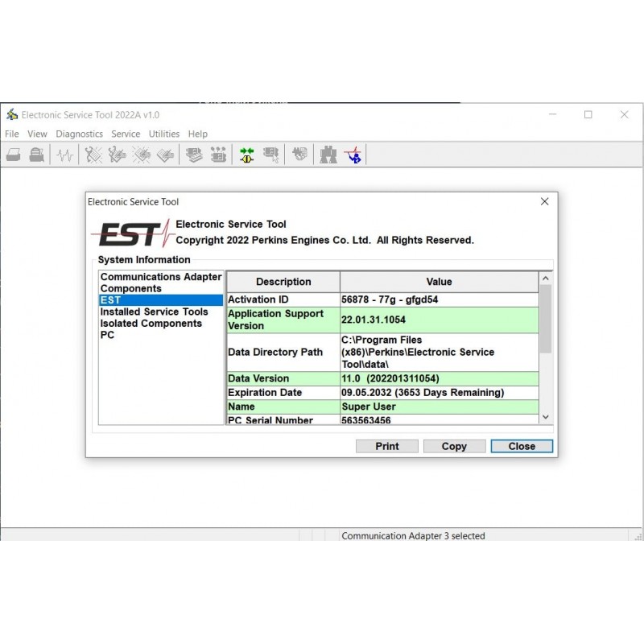Click the Activation ID description cell
The width and height of the screenshot is (644, 644).
pyautogui.click(x=283, y=299)
